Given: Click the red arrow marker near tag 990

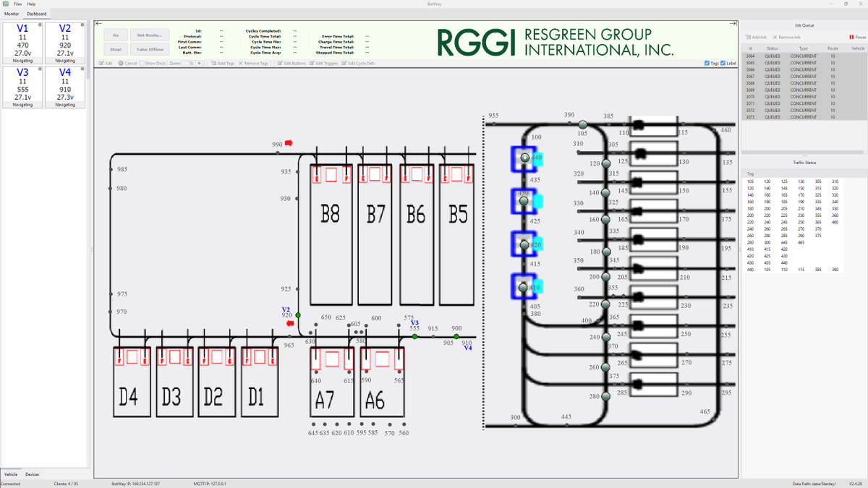Looking at the screenshot, I should 288,143.
